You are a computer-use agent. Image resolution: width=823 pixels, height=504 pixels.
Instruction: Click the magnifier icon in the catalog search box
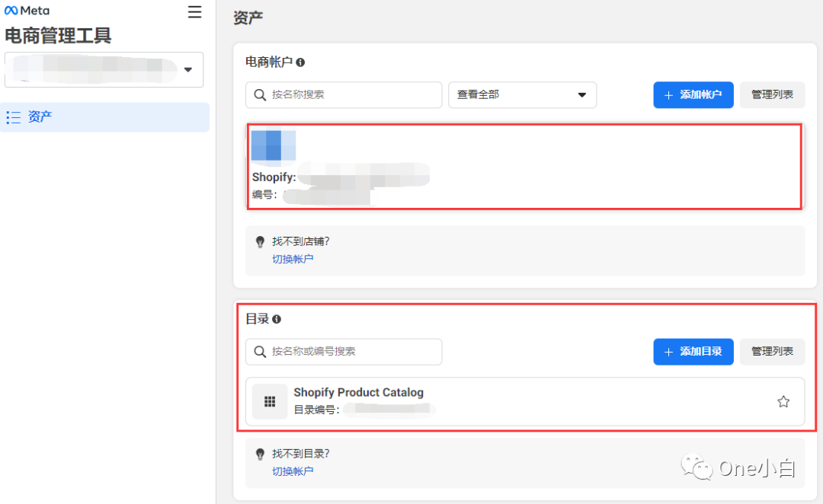coord(260,352)
